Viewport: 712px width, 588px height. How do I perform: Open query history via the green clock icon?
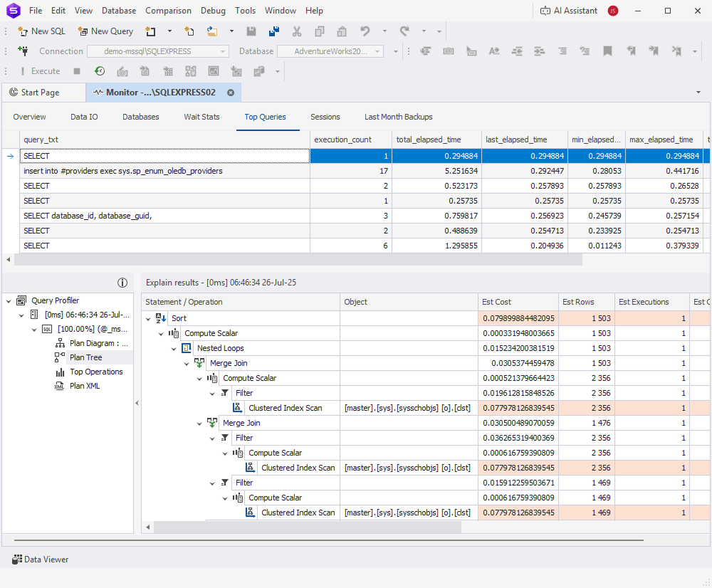tap(99, 70)
